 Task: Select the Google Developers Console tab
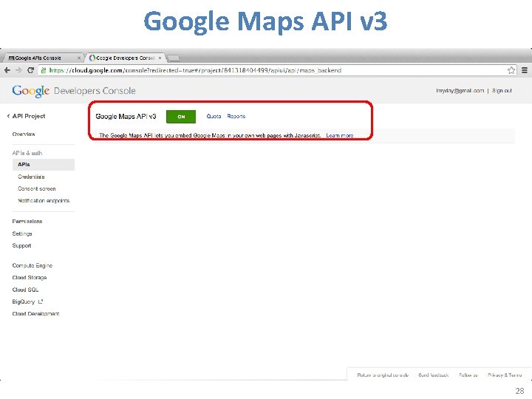pyautogui.click(x=125, y=58)
